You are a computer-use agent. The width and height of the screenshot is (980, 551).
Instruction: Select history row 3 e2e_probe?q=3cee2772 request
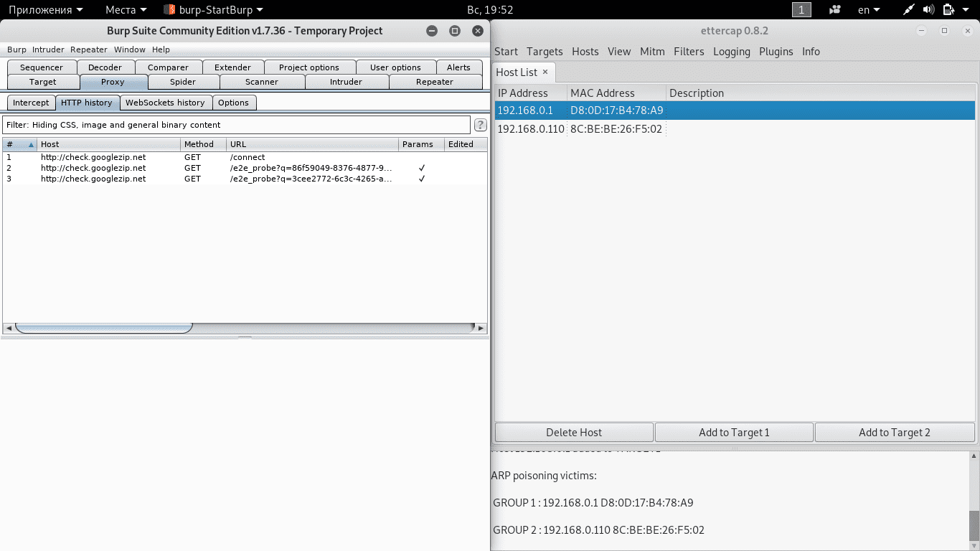pyautogui.click(x=245, y=179)
